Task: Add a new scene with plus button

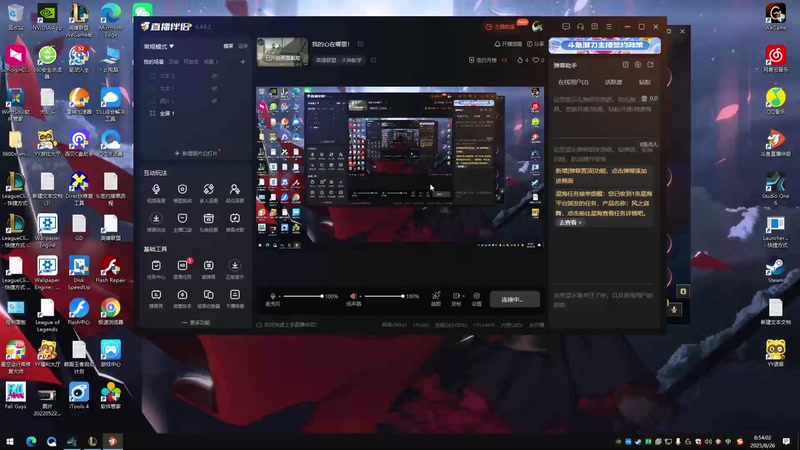Action: (x=243, y=62)
